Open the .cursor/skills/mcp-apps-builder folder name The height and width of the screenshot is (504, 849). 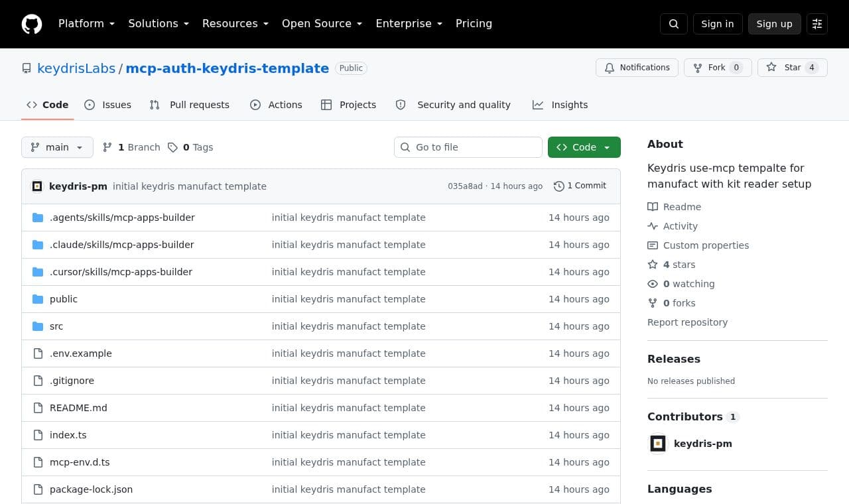tap(121, 272)
